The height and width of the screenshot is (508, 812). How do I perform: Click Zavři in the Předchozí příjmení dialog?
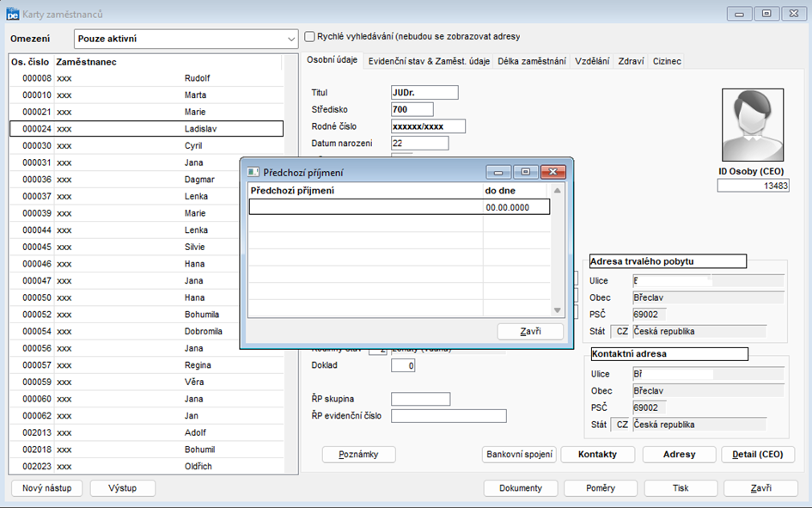(x=530, y=332)
